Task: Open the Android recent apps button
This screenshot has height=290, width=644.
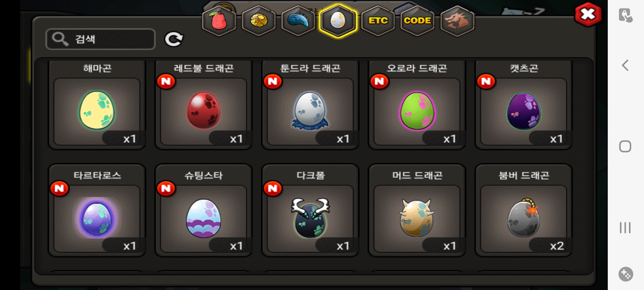Action: [x=625, y=228]
